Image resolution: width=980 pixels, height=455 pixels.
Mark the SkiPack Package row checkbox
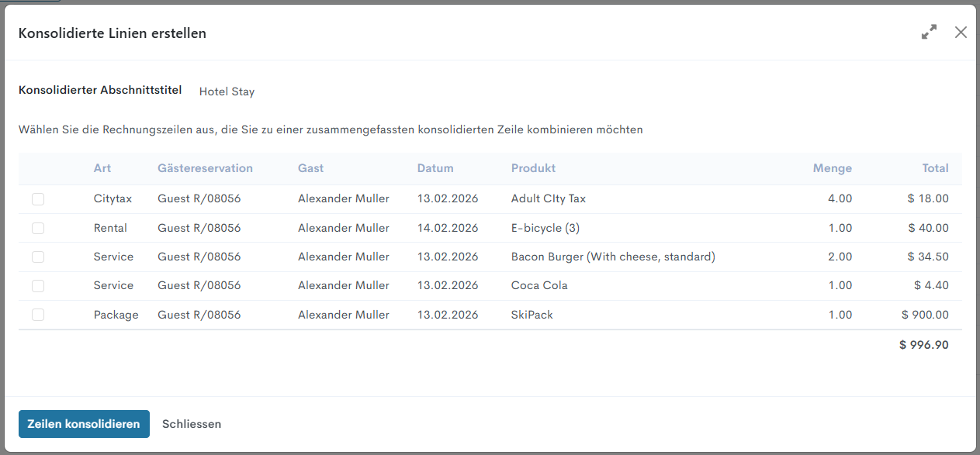[38, 315]
